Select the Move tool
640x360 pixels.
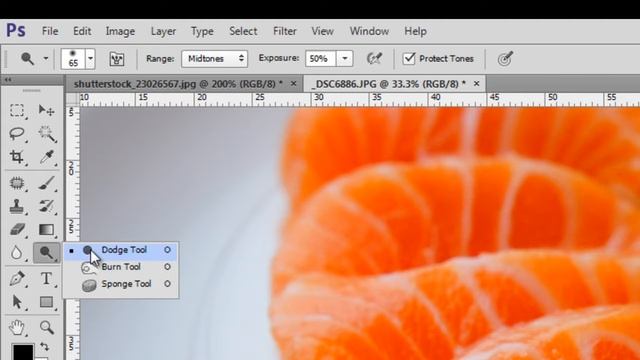[47, 111]
